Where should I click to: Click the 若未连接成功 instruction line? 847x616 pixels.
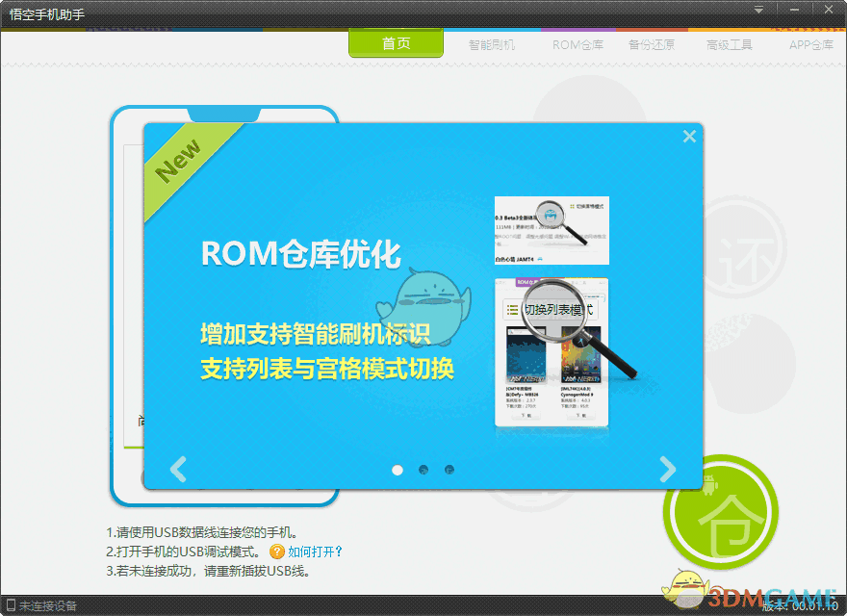208,571
